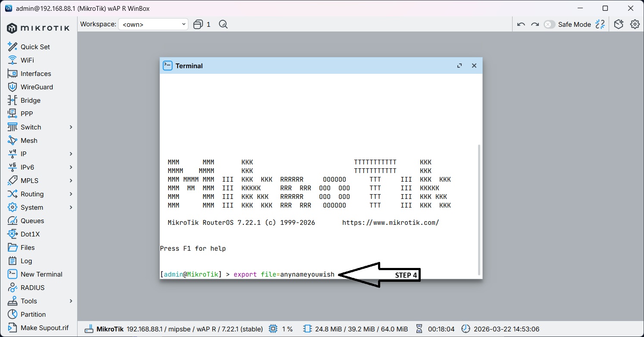Open the Files folder icon

pyautogui.click(x=13, y=247)
